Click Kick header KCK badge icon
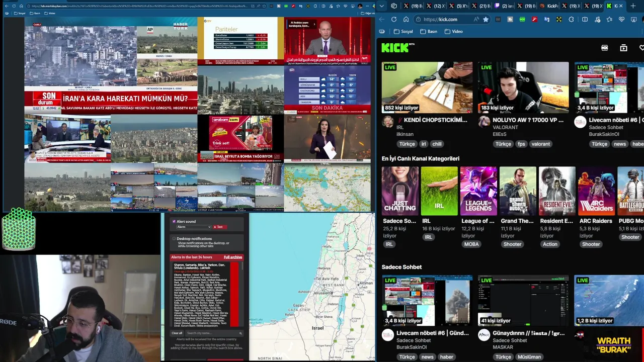 click(x=604, y=48)
